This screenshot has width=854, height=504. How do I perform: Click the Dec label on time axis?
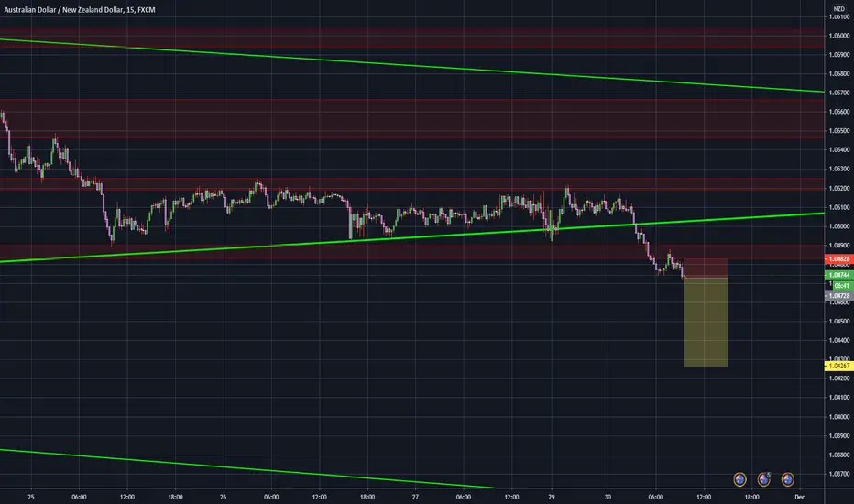click(x=800, y=497)
